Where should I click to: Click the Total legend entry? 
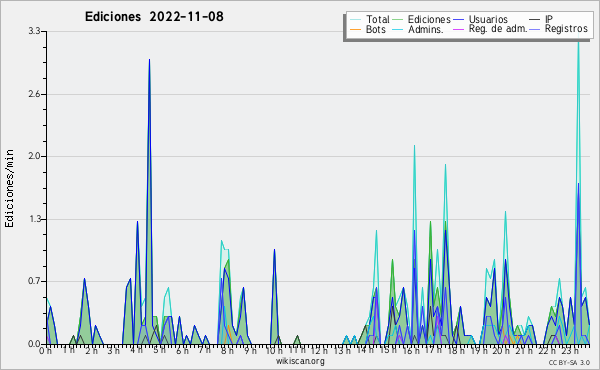click(370, 19)
